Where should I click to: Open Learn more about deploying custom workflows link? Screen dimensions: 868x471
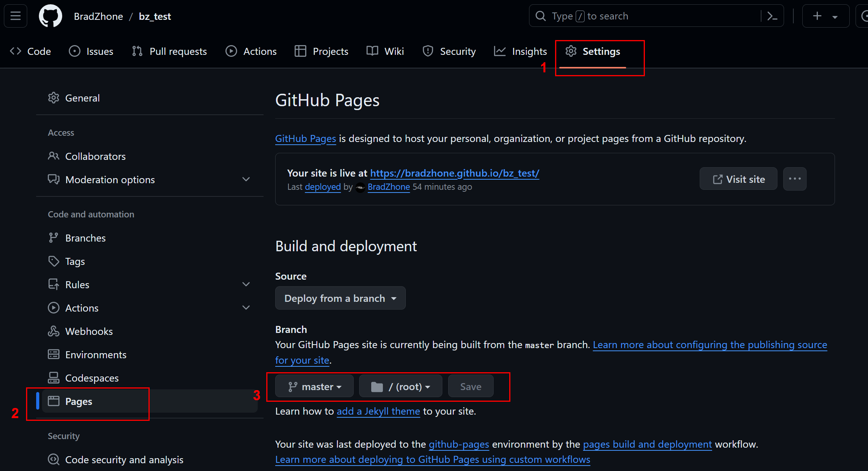(x=433, y=459)
